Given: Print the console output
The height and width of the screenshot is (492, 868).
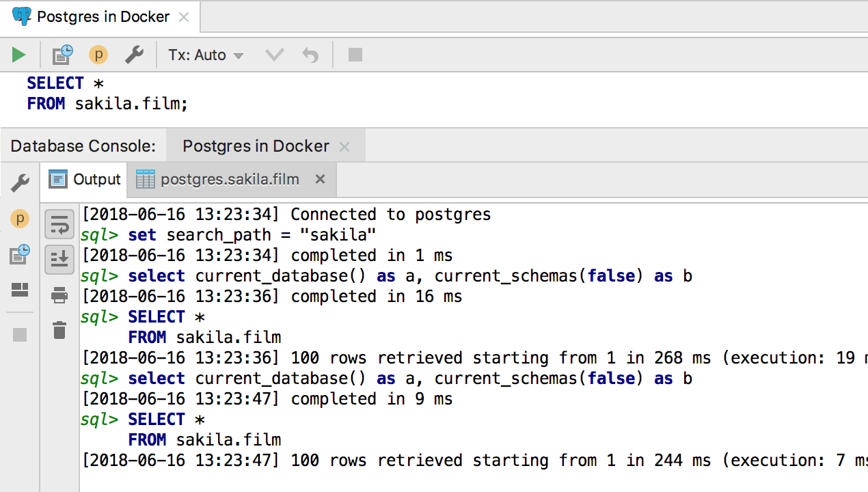Looking at the screenshot, I should point(59,295).
